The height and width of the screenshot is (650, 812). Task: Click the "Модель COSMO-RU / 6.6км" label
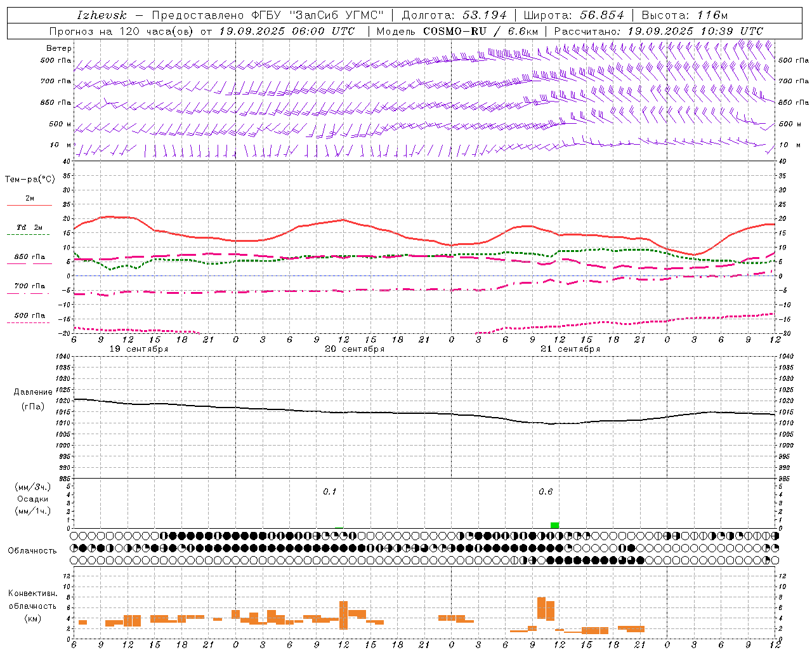click(x=457, y=31)
